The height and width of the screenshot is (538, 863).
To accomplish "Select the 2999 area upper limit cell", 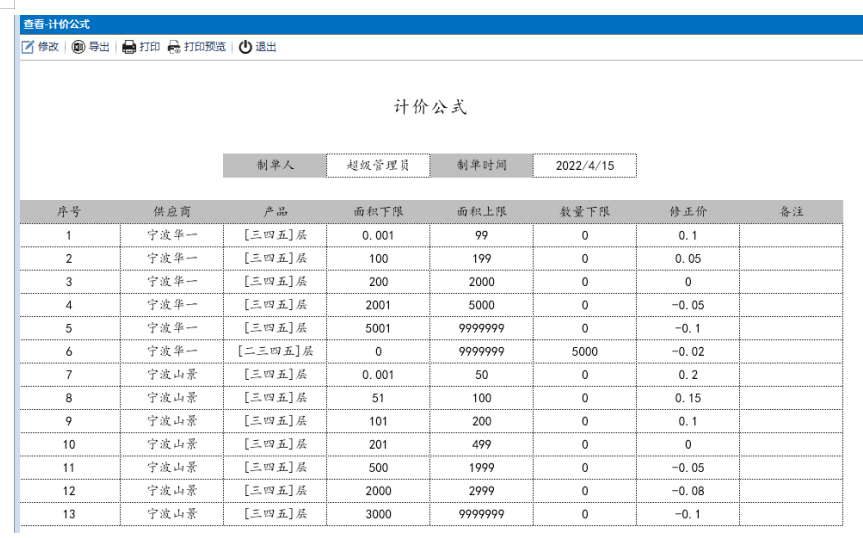I will [x=481, y=491].
